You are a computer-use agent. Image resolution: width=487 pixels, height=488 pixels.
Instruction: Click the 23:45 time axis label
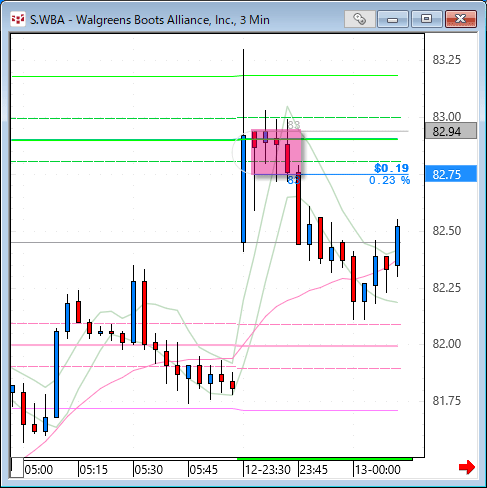tap(314, 470)
